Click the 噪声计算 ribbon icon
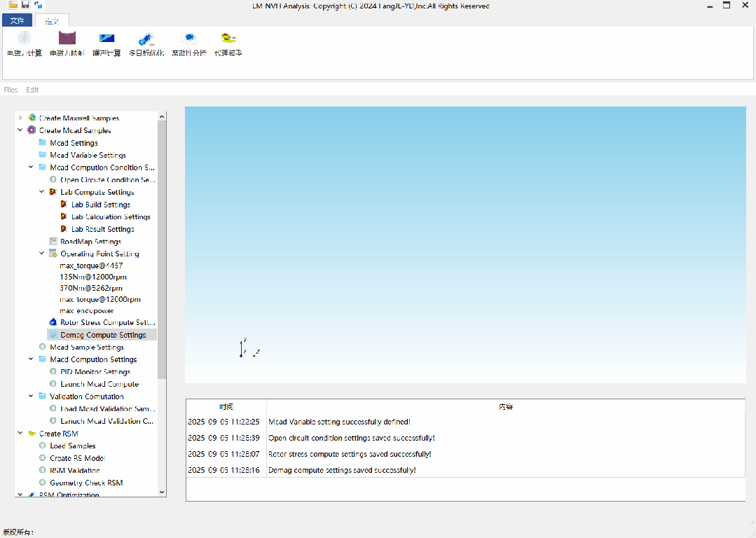This screenshot has width=756, height=538. (106, 39)
